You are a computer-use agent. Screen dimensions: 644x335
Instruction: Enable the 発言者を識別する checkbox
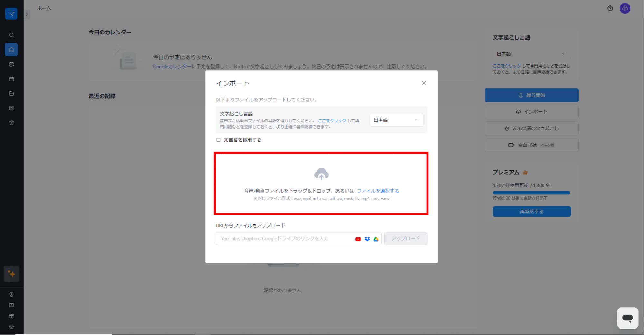click(x=218, y=140)
